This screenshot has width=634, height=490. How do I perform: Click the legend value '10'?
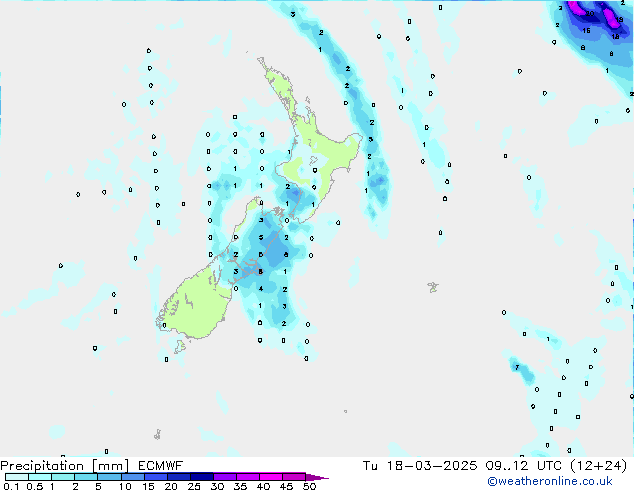[125, 486]
